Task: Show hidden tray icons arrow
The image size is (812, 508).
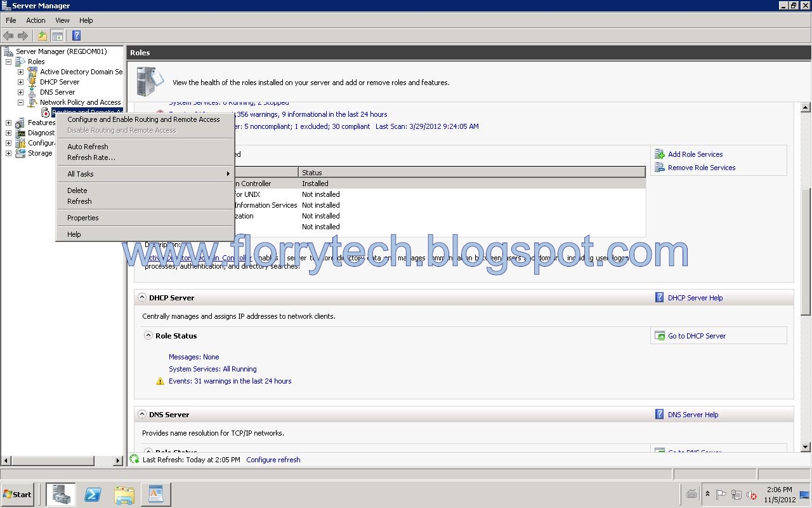Action: point(707,494)
